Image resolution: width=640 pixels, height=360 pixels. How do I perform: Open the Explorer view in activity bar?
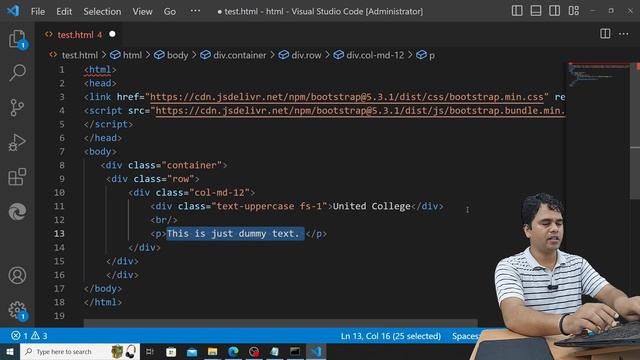(17, 39)
